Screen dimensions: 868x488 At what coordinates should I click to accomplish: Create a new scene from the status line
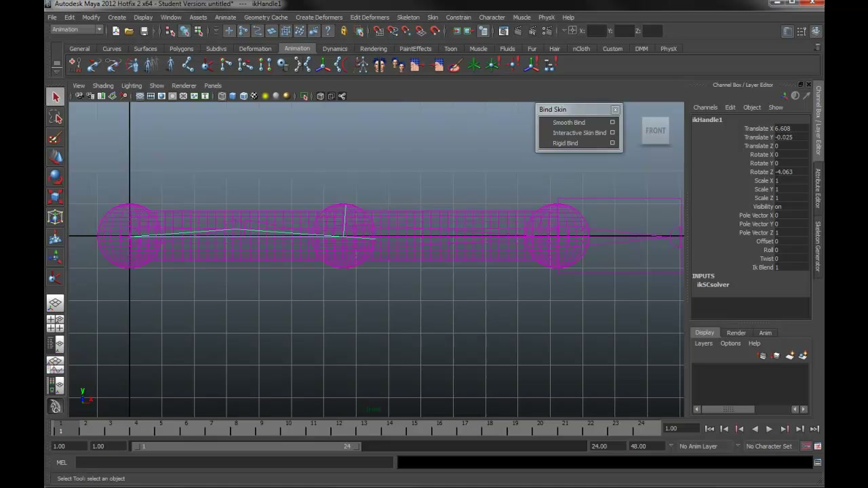coord(116,30)
